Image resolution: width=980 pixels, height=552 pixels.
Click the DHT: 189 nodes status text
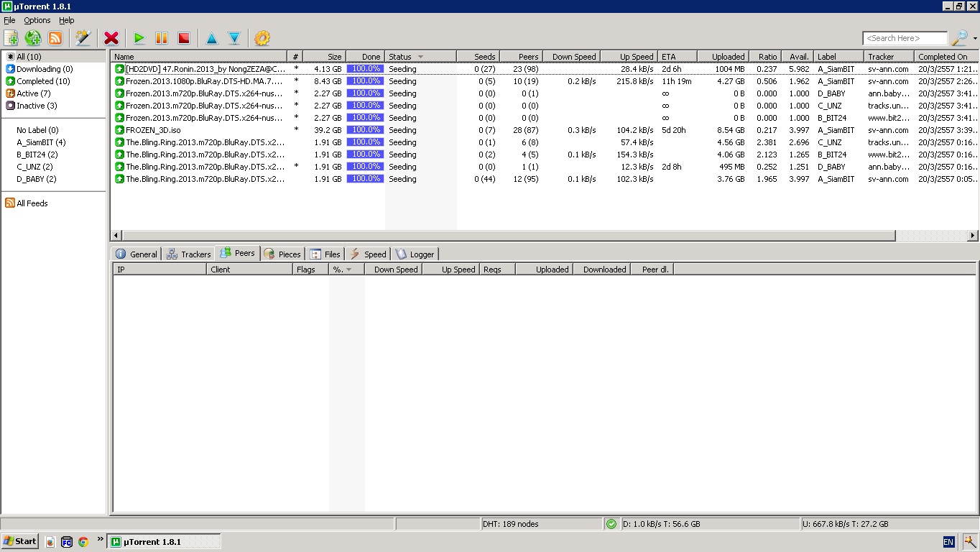point(510,524)
